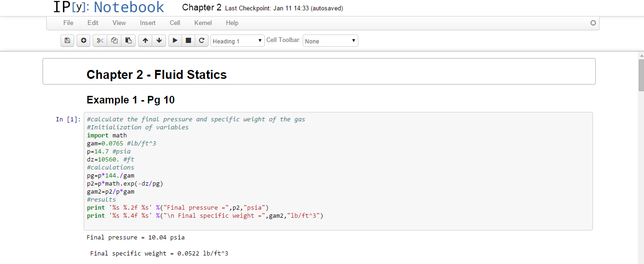Open the Heading 1 cell type dropdown
Image resolution: width=644 pixels, height=264 pixels.
click(237, 41)
